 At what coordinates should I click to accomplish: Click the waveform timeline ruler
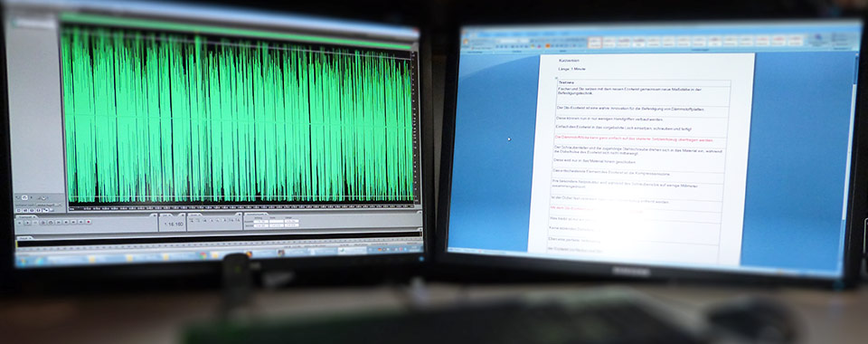point(243,207)
